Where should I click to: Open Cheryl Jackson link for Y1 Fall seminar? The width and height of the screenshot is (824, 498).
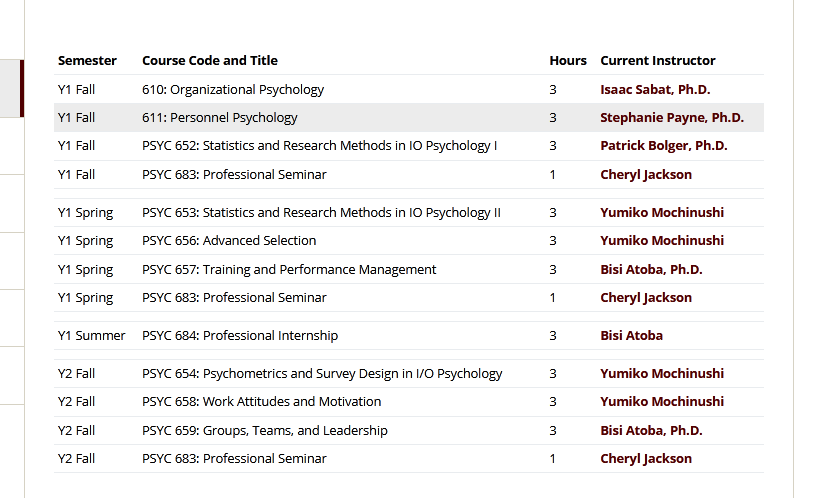pyautogui.click(x=646, y=174)
